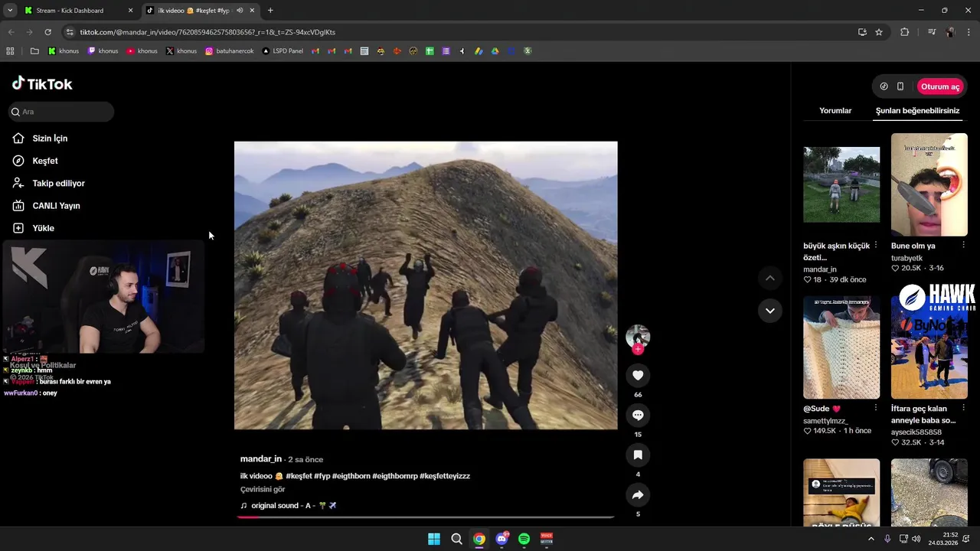Open Chrome profile avatar
Viewport: 980px width, 551px height.
(950, 32)
